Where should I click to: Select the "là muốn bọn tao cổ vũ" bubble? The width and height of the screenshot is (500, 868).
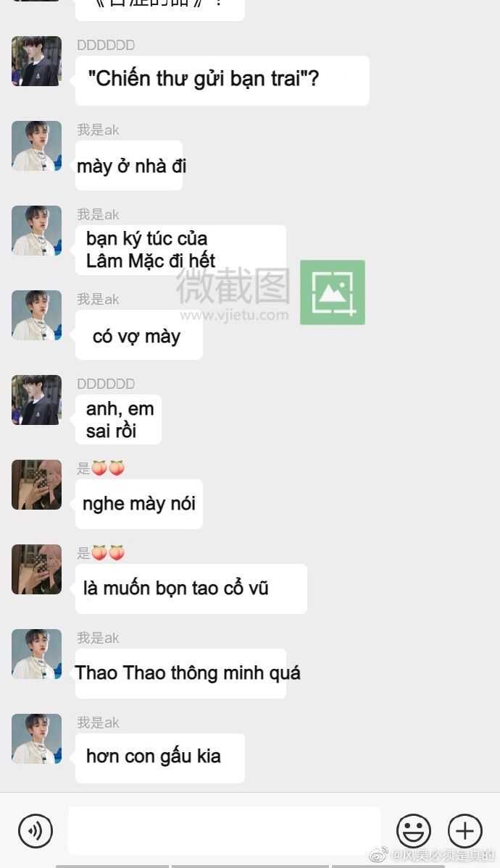click(191, 589)
